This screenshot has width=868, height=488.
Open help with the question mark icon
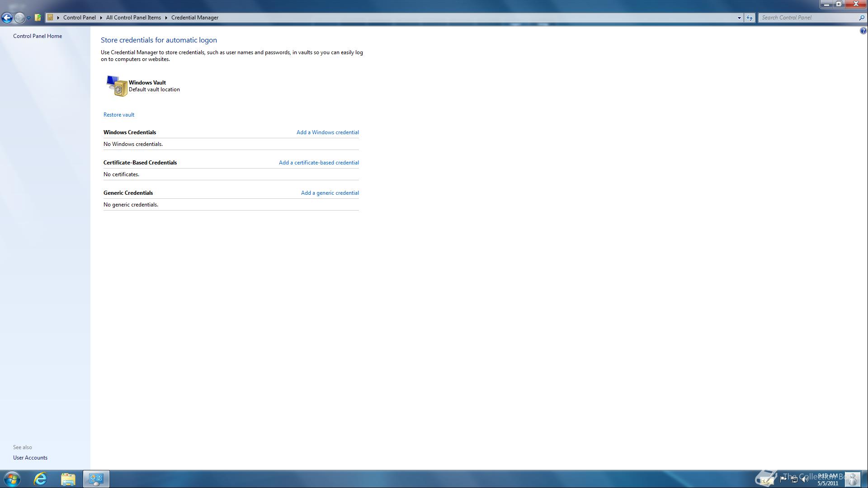(863, 31)
